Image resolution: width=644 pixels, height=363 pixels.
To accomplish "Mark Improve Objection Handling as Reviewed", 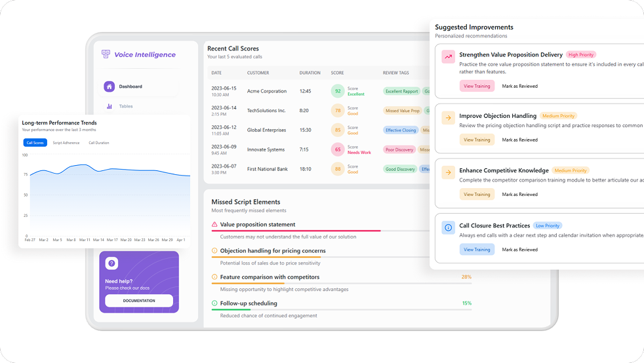I will pyautogui.click(x=519, y=140).
